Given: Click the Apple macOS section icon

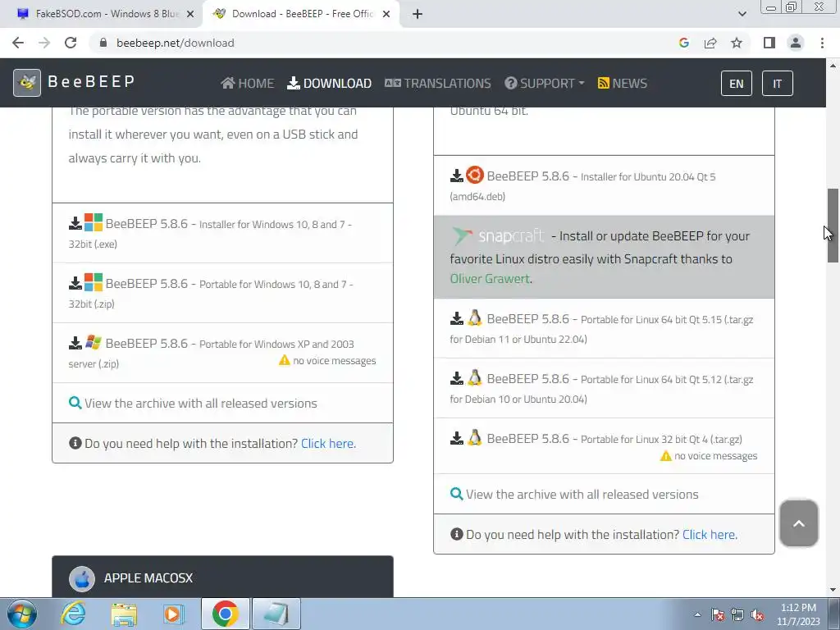Looking at the screenshot, I should (x=82, y=578).
